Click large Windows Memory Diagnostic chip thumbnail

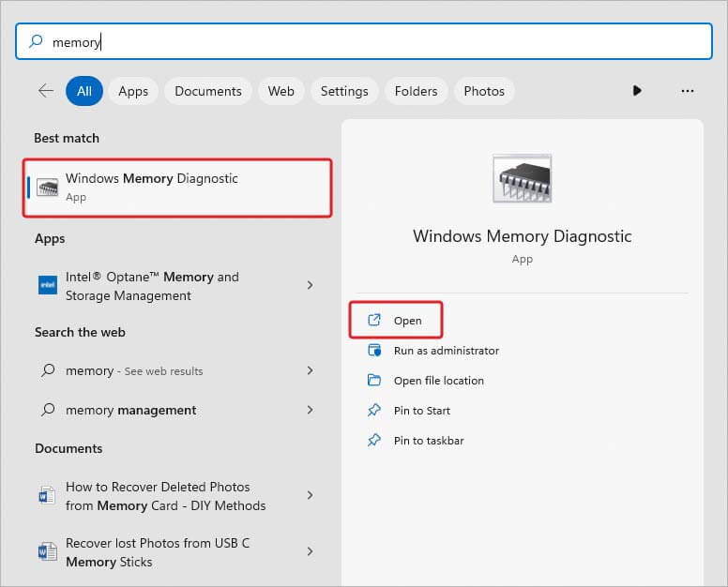(x=523, y=179)
